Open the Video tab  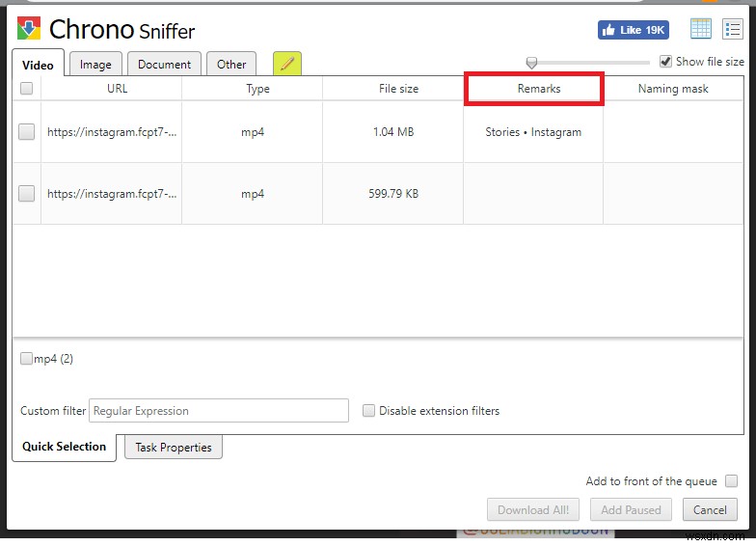(39, 65)
